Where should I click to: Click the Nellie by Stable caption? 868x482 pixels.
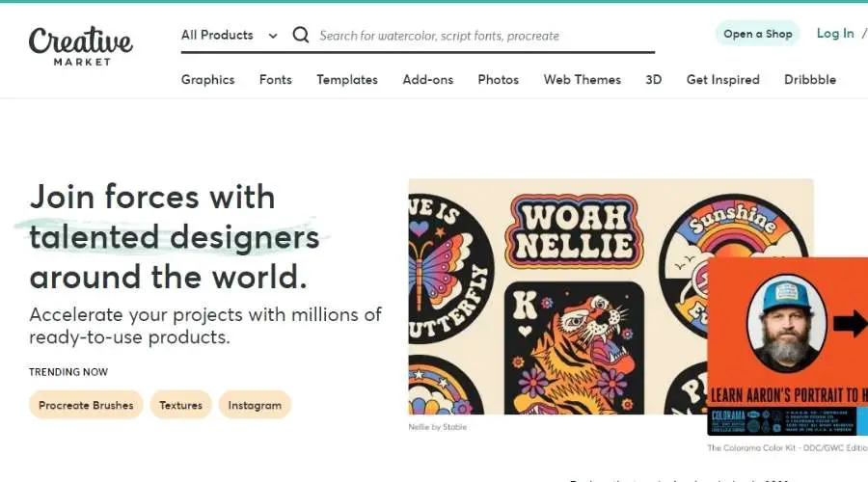[437, 427]
